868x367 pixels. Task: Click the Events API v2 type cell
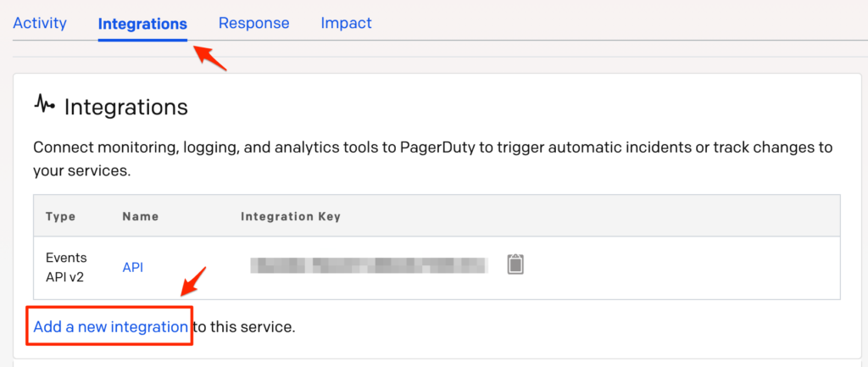[64, 267]
